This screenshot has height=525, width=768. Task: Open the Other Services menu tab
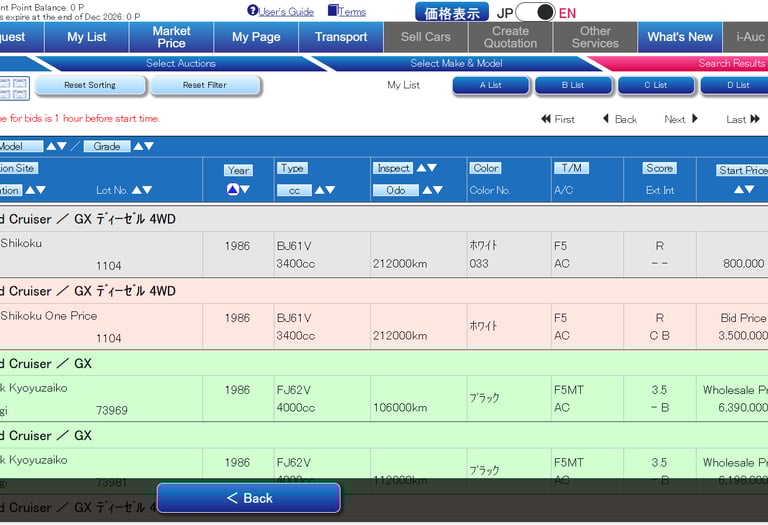click(x=595, y=37)
